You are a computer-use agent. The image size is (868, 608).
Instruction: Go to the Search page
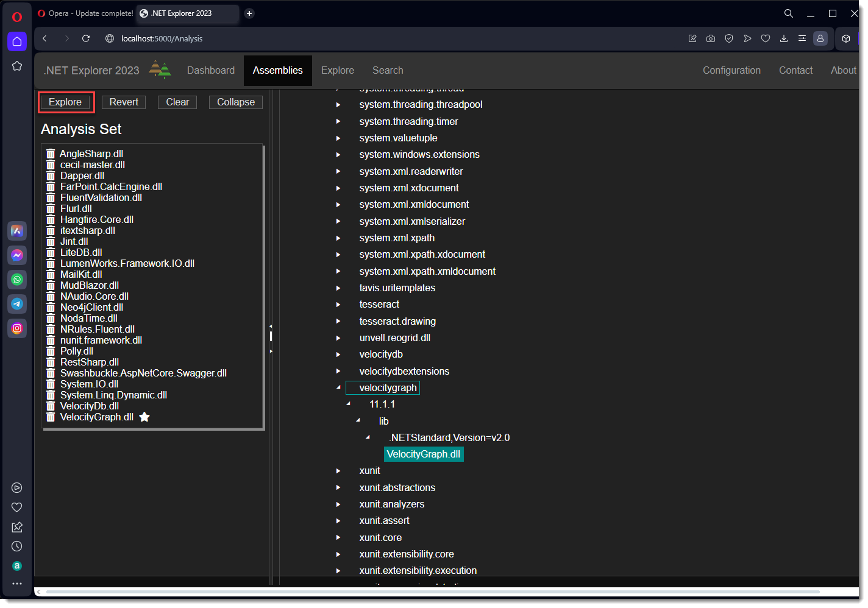click(x=388, y=70)
